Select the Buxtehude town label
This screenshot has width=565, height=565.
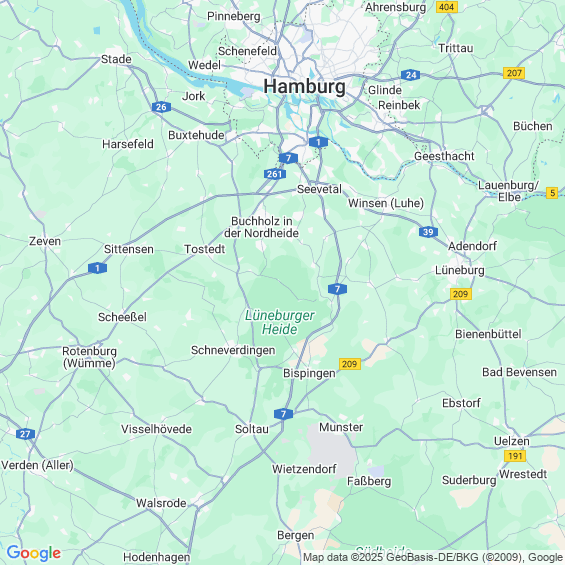coord(196,135)
